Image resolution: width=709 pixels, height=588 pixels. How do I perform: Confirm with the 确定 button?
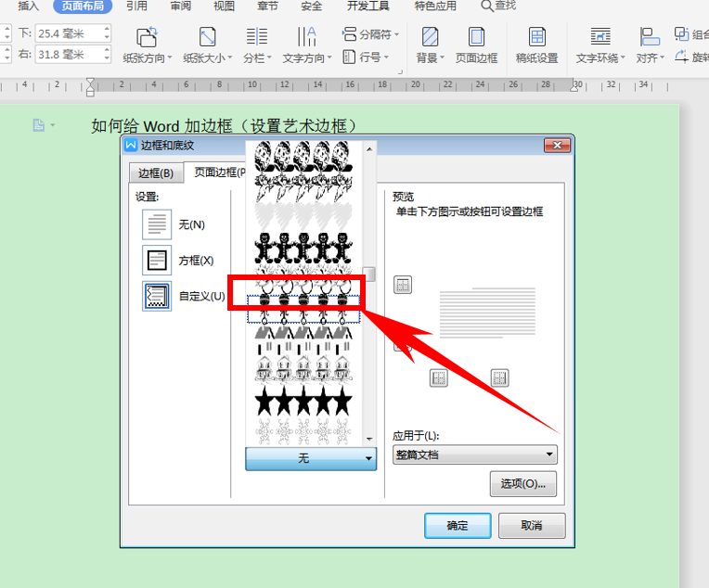coord(458,525)
